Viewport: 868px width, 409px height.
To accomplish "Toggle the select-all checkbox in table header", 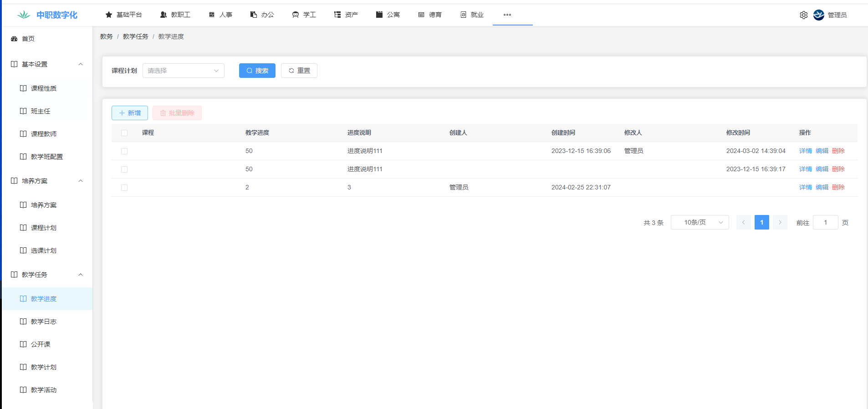I will pos(124,133).
